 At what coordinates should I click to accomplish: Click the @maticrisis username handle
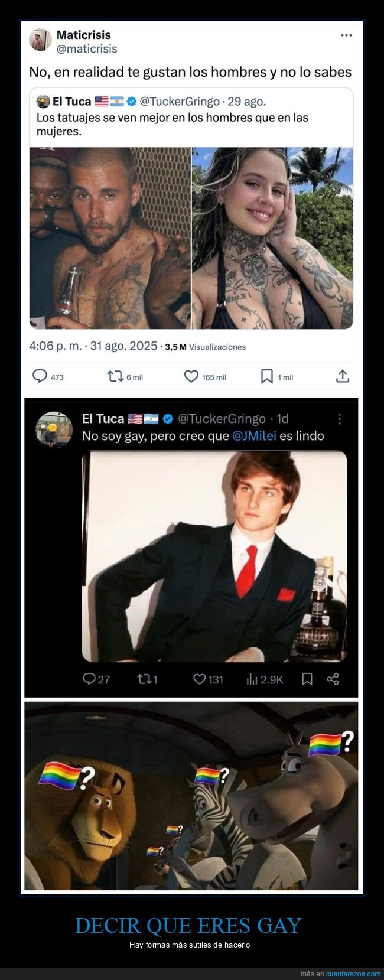(x=87, y=49)
